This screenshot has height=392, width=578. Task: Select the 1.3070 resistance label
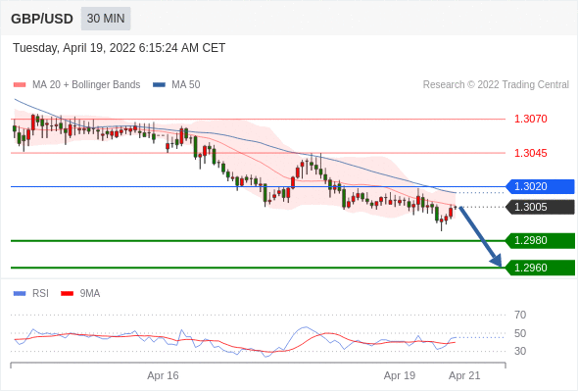[530, 119]
